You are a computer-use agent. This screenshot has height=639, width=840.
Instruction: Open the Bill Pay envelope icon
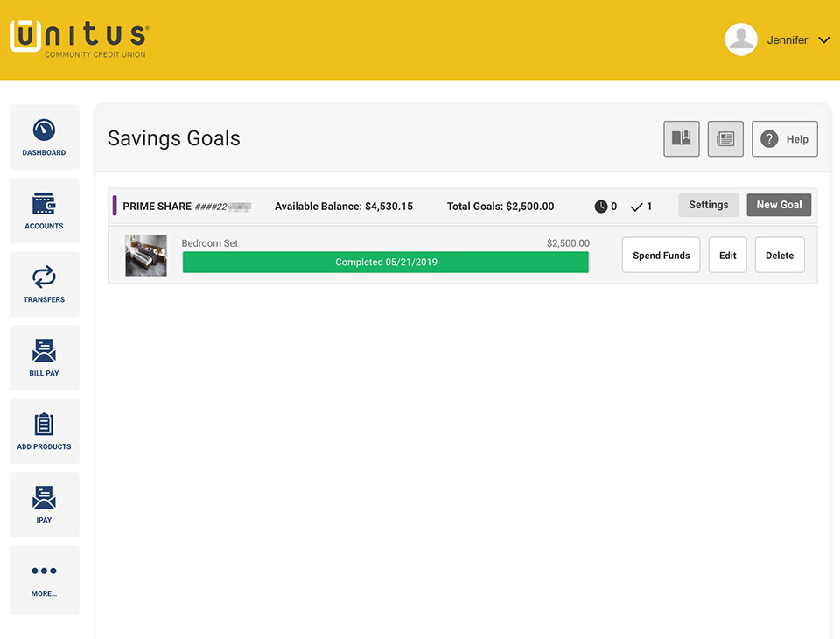(x=44, y=351)
